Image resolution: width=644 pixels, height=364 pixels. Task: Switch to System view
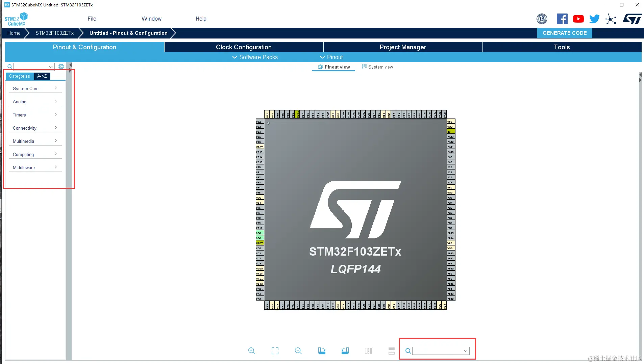click(x=377, y=67)
